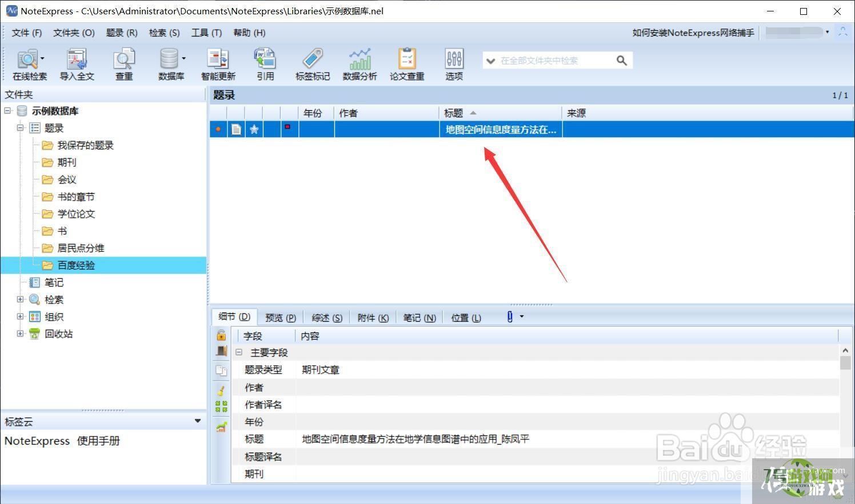This screenshot has width=855, height=504.
Task: Sort records by 来源 column header
Action: pyautogui.click(x=708, y=113)
